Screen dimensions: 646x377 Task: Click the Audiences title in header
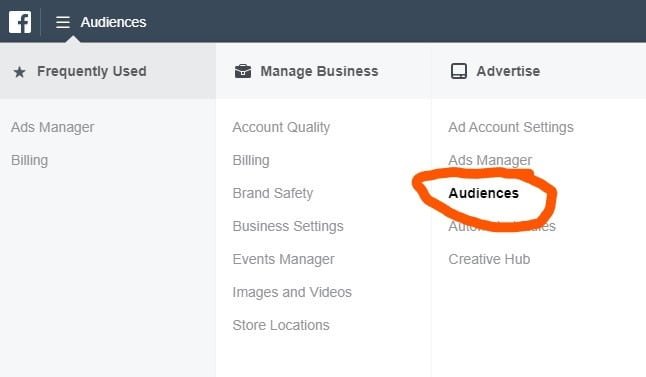113,22
